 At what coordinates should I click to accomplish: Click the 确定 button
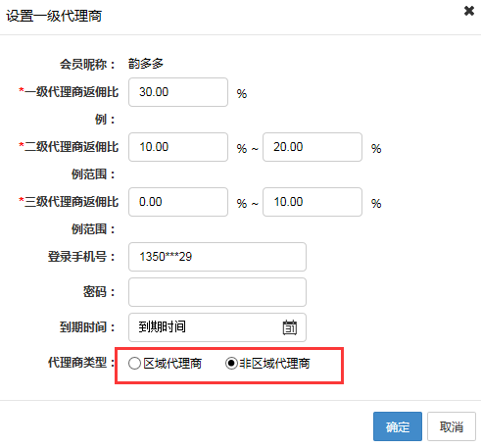[x=398, y=426]
